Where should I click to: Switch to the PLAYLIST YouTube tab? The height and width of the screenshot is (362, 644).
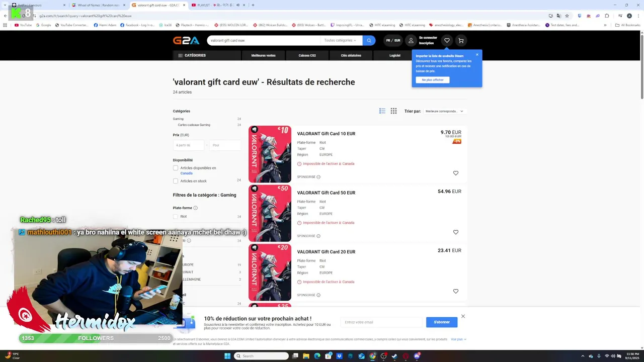pos(218,5)
